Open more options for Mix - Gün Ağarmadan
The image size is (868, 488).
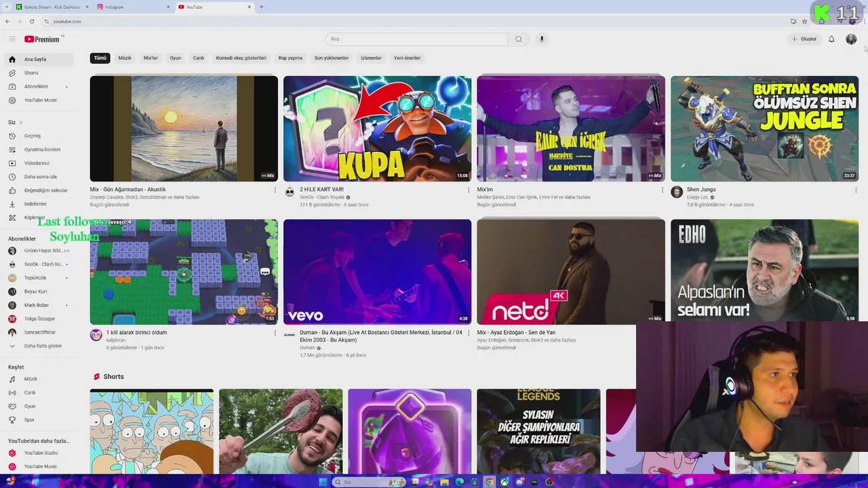click(x=275, y=190)
